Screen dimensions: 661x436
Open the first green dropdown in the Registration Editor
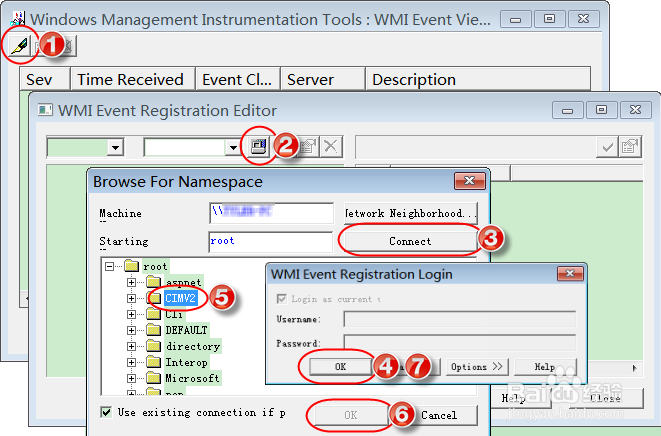point(115,148)
